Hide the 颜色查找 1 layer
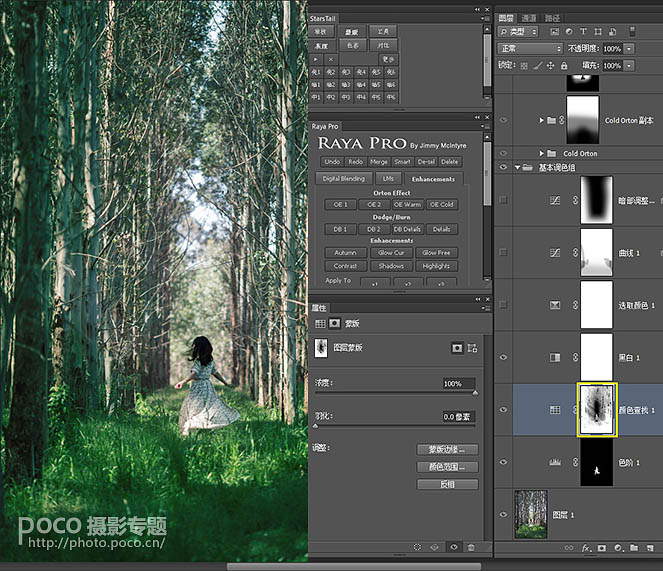663x571 pixels. 503,409
